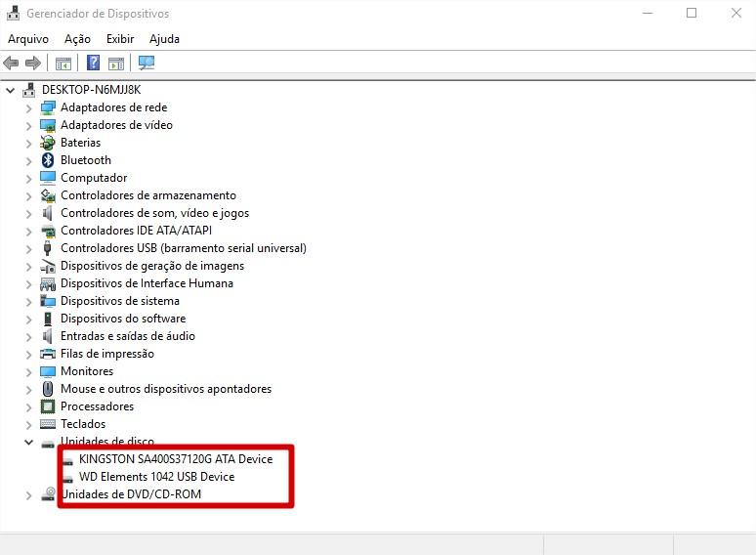The height and width of the screenshot is (555, 756).
Task: Click the Dispositivos de Interface Humana icon
Action: point(48,283)
